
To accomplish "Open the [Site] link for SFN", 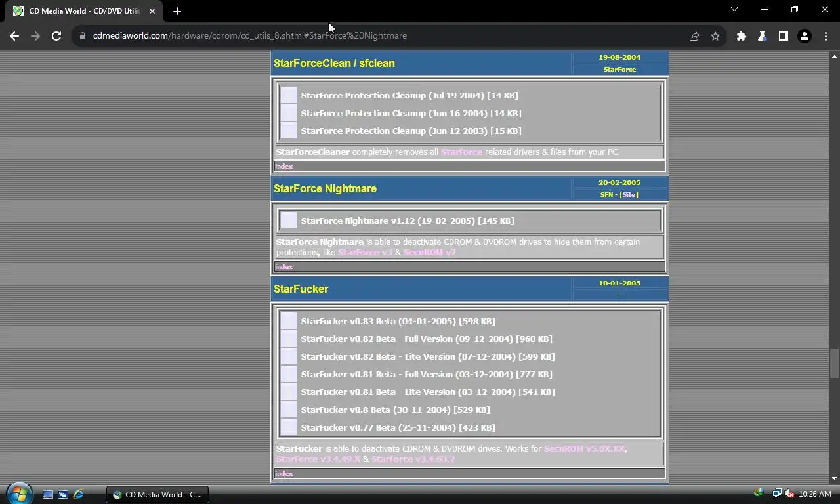I will pyautogui.click(x=627, y=194).
